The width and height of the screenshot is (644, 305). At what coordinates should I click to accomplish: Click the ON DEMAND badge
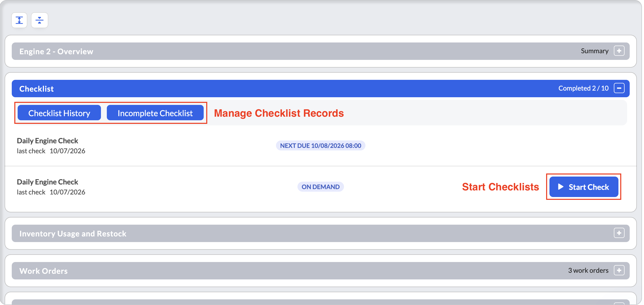pos(320,187)
